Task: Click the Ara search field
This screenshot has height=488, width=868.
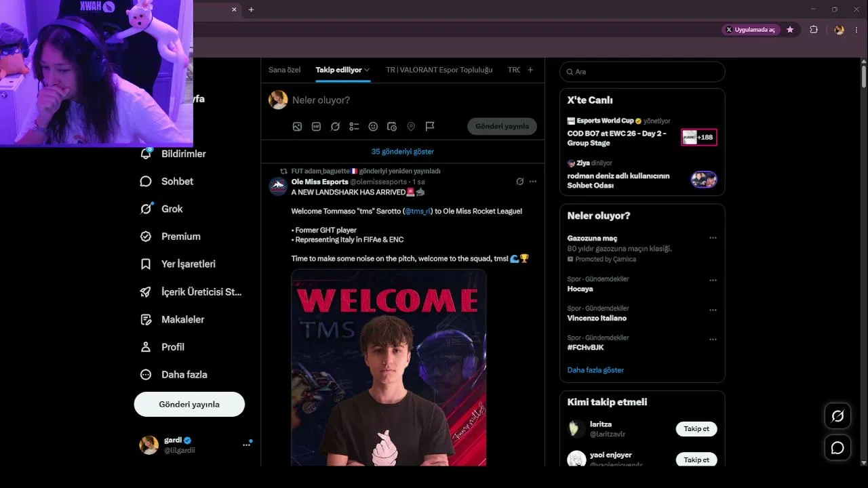Action: [x=642, y=72]
